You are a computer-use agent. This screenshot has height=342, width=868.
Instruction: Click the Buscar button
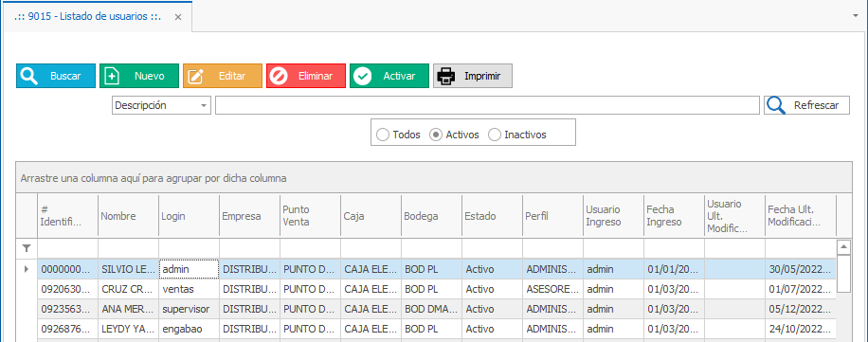[55, 76]
